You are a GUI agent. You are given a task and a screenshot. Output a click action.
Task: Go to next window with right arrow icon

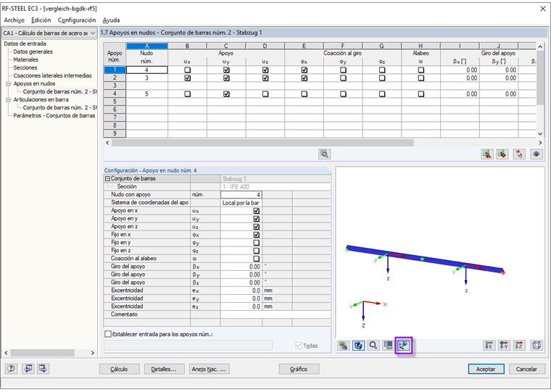(x=43, y=369)
